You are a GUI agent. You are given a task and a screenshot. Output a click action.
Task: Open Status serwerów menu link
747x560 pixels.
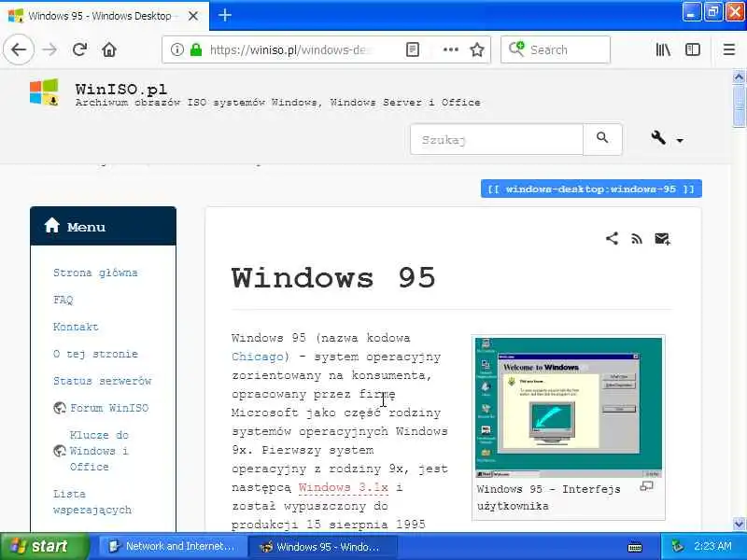[102, 381]
